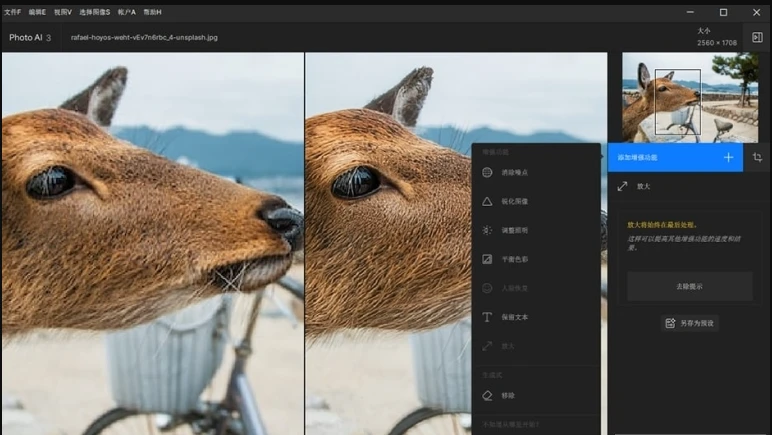Screen dimensions: 772x435
Task: Click the square icon for 平衡色彩
Action: pyautogui.click(x=487, y=259)
